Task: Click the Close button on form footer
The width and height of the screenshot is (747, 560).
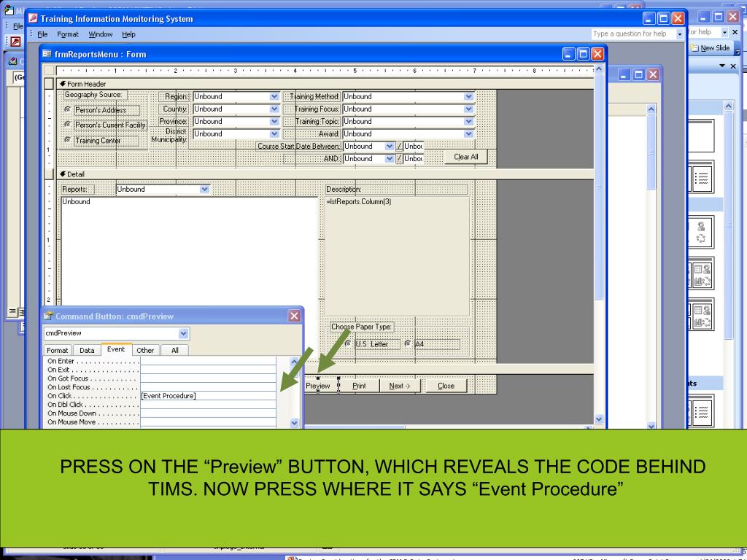Action: point(446,386)
